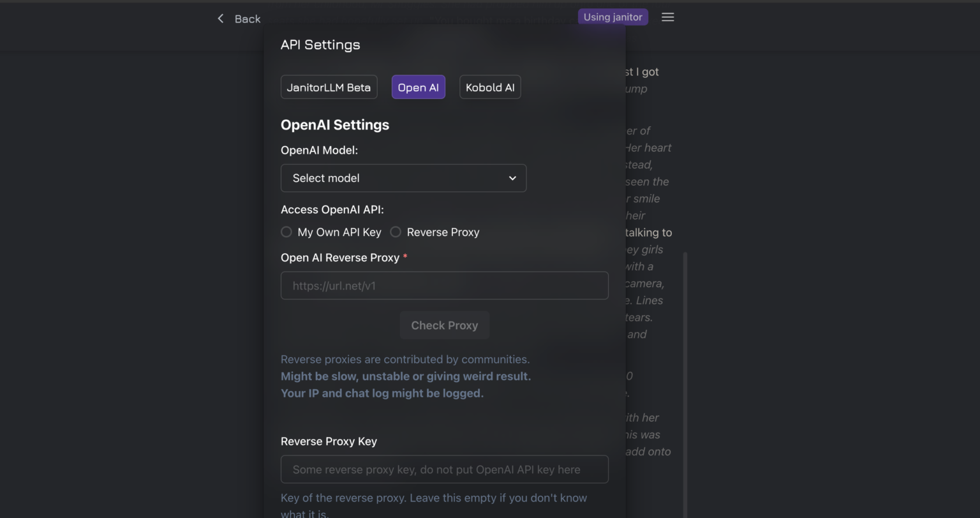Select the My Own API Key radio button
This screenshot has width=980, height=518.
coord(286,232)
